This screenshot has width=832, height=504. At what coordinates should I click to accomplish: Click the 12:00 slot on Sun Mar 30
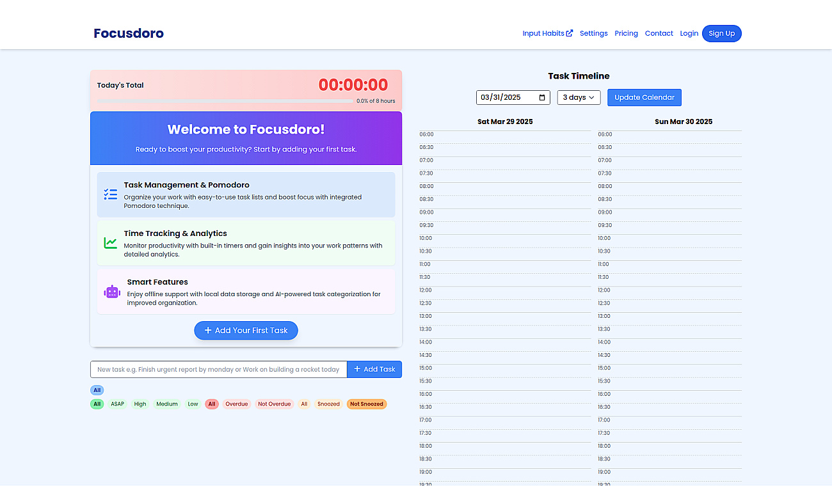point(669,293)
